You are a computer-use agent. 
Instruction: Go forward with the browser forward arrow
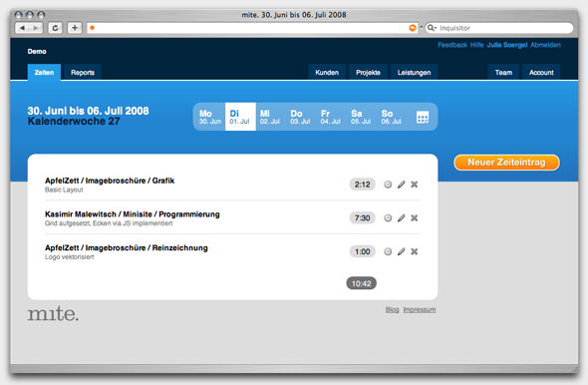click(x=36, y=28)
